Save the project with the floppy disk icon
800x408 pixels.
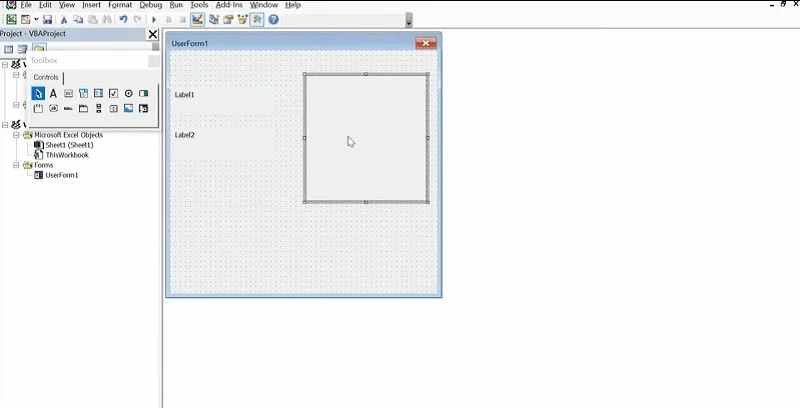pos(47,19)
